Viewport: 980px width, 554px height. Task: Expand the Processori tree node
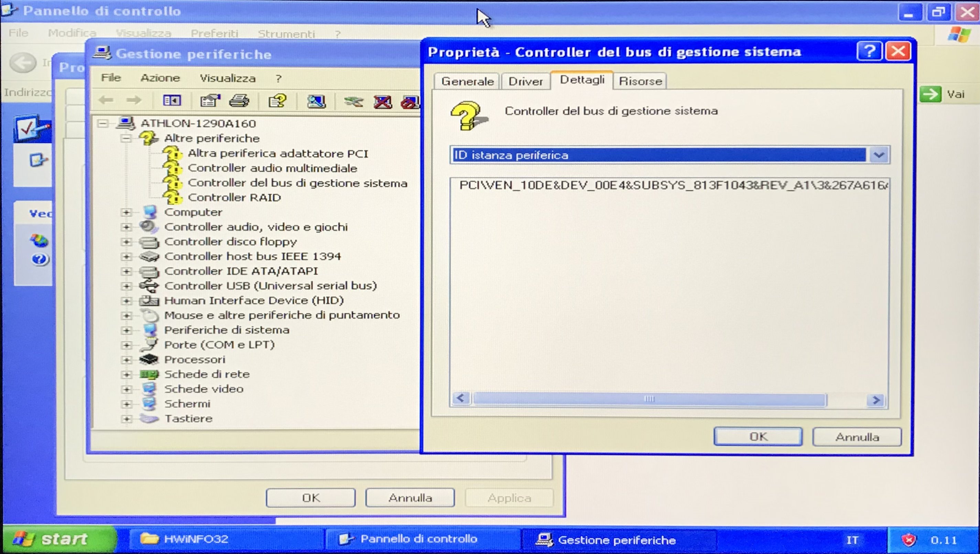[126, 360]
